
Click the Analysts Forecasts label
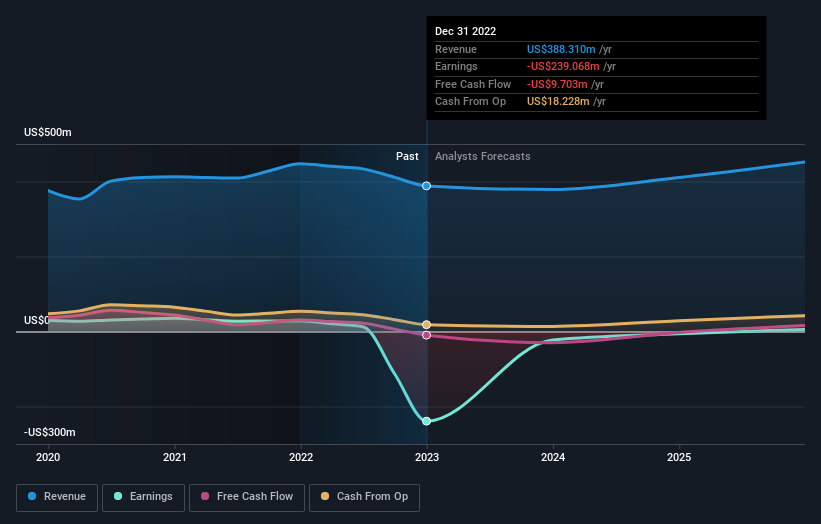coord(483,157)
